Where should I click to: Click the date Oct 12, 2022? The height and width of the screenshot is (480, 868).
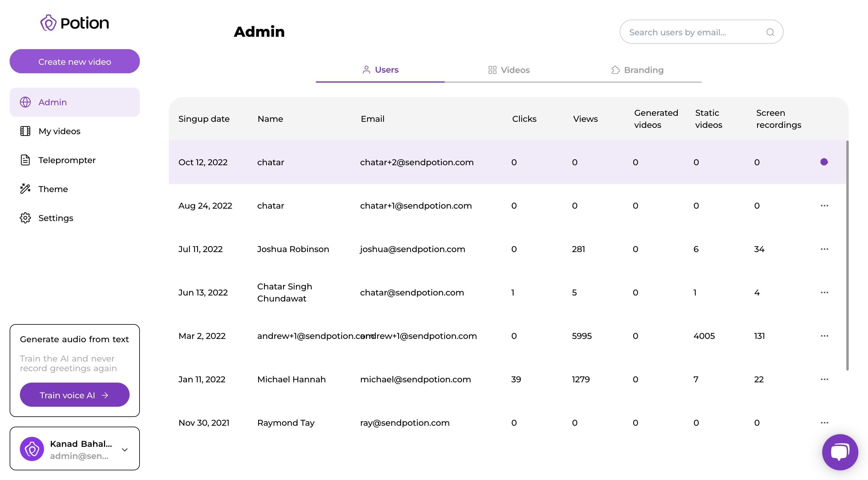203,162
